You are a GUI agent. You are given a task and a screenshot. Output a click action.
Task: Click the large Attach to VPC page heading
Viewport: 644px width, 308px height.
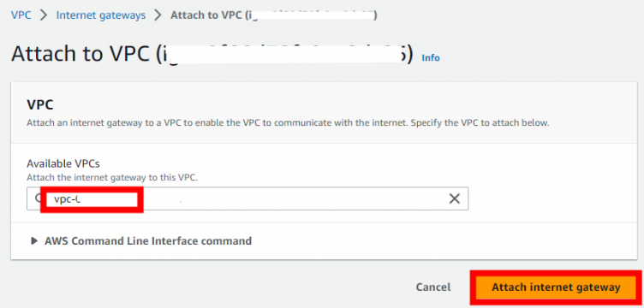pyautogui.click(x=212, y=54)
